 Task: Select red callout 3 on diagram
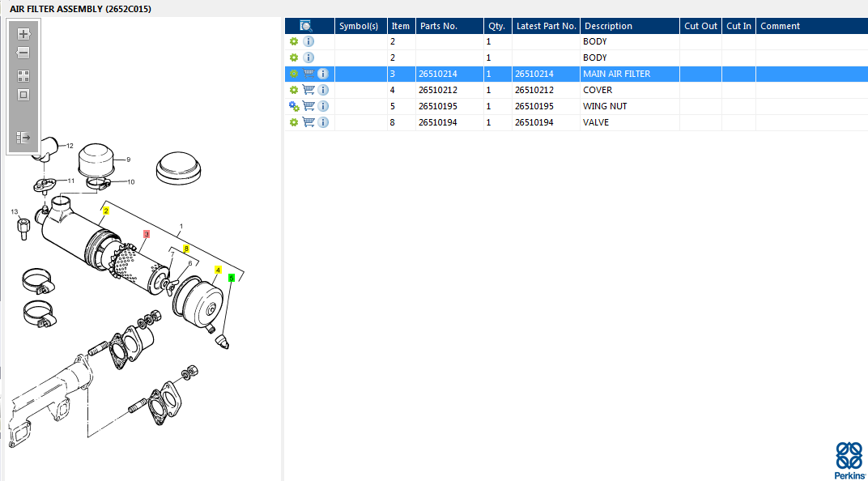click(146, 234)
